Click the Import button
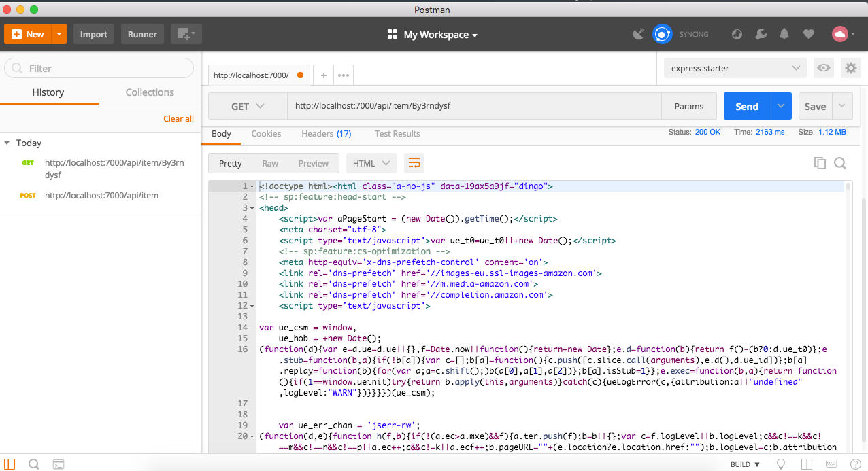The image size is (868, 471). 94,34
